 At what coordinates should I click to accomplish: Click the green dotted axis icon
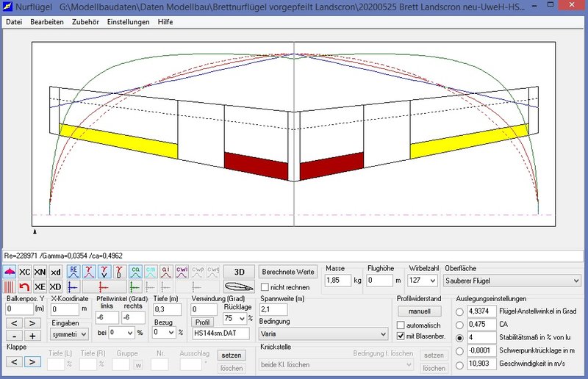click(x=135, y=286)
